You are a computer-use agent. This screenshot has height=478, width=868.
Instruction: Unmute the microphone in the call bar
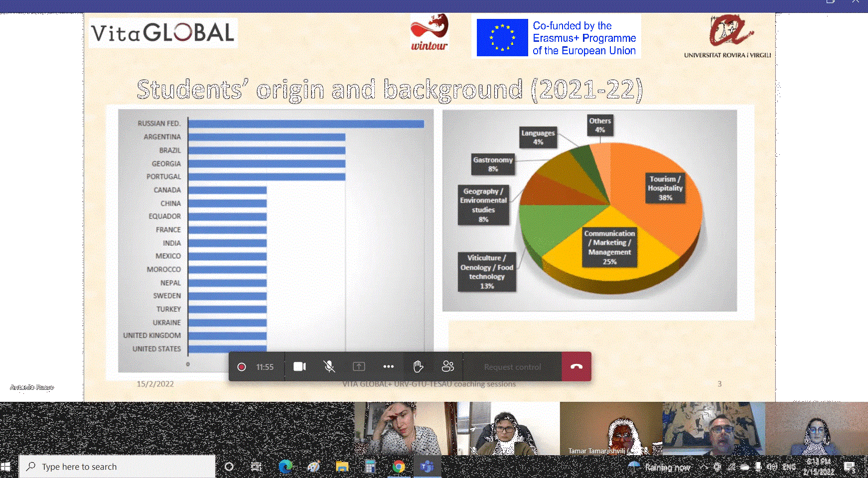329,367
